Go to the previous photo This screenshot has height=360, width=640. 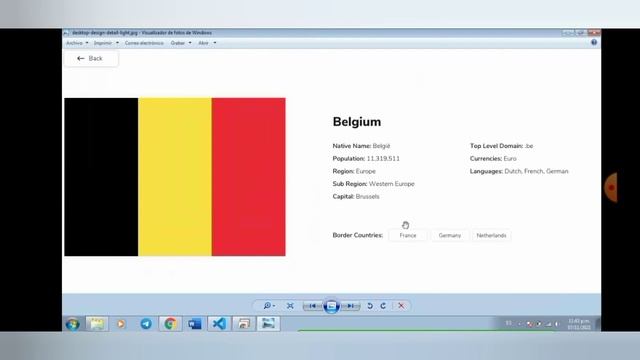click(x=313, y=306)
